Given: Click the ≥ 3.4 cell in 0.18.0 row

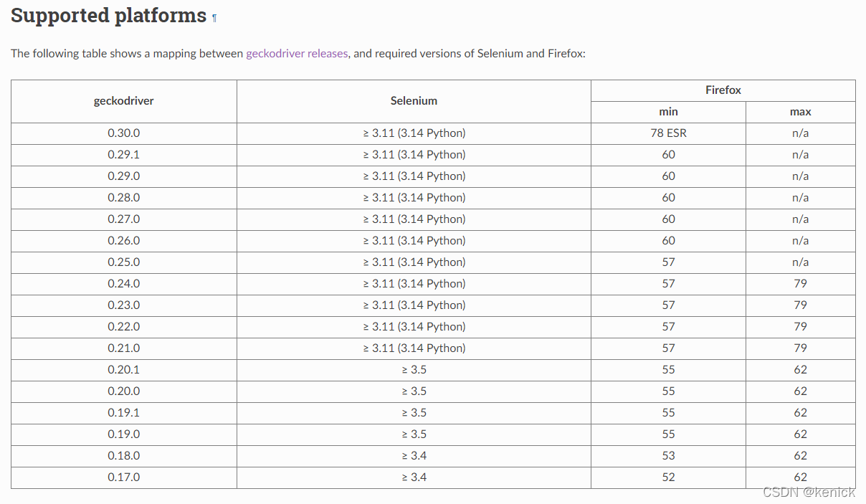Looking at the screenshot, I should coord(414,456).
